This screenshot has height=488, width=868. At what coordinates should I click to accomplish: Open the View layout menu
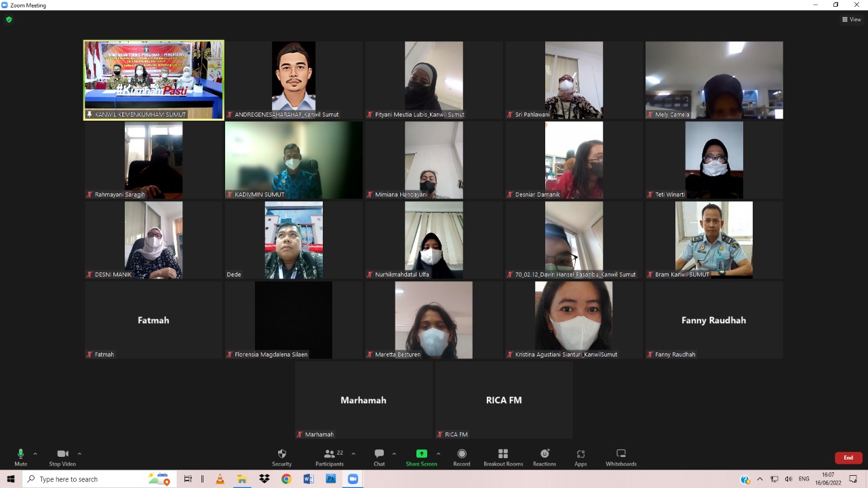pyautogui.click(x=851, y=20)
